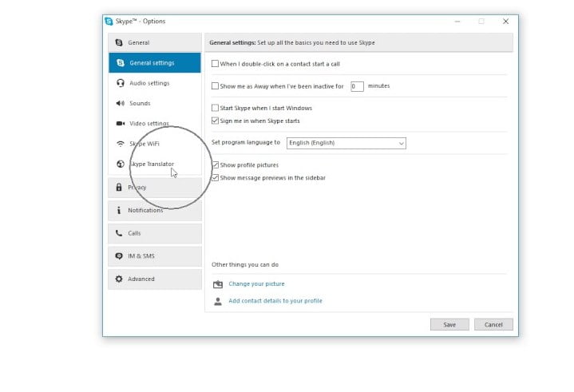Uncheck Sign me in when Skype starts

215,121
